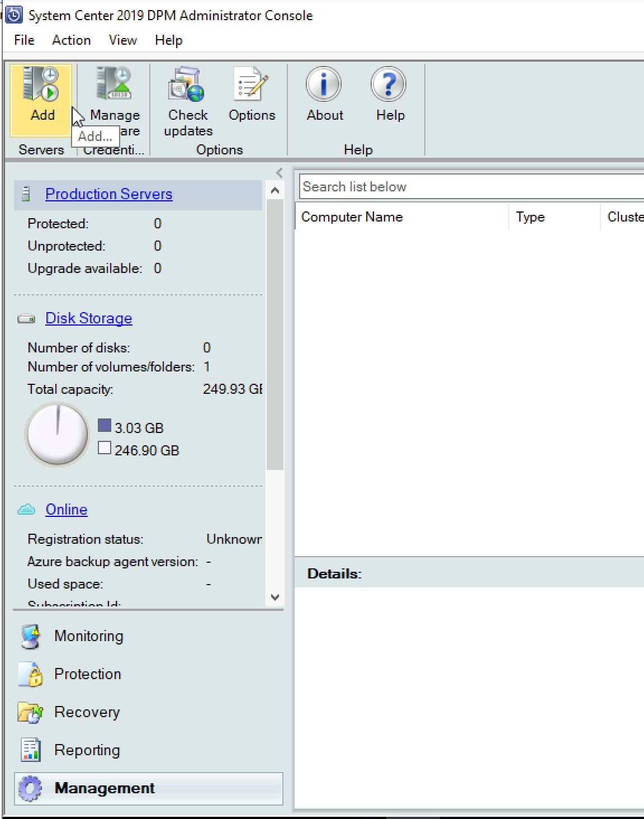This screenshot has width=644, height=819.
Task: Click the Reporting workspace chart icon
Action: (x=31, y=750)
